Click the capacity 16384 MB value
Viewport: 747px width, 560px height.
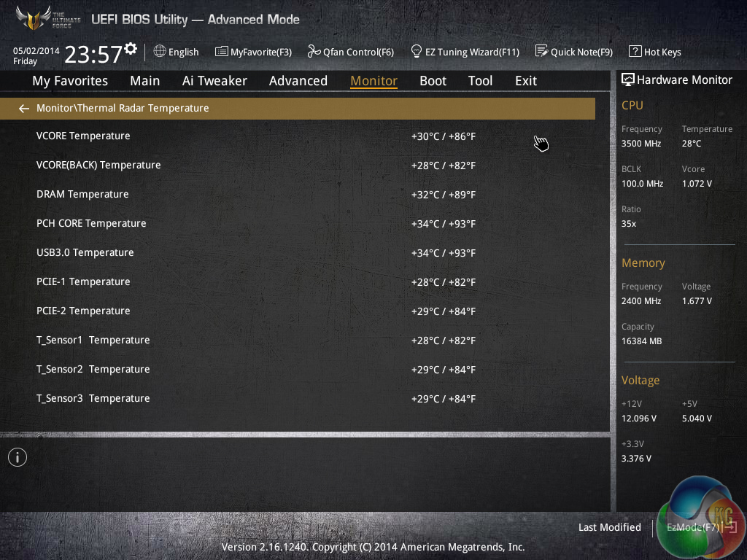click(x=641, y=341)
